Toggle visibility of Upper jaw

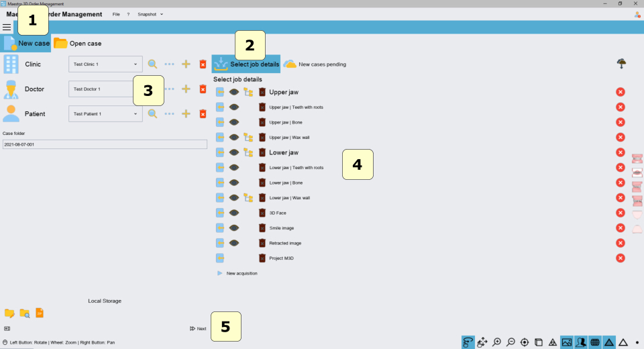pos(234,92)
